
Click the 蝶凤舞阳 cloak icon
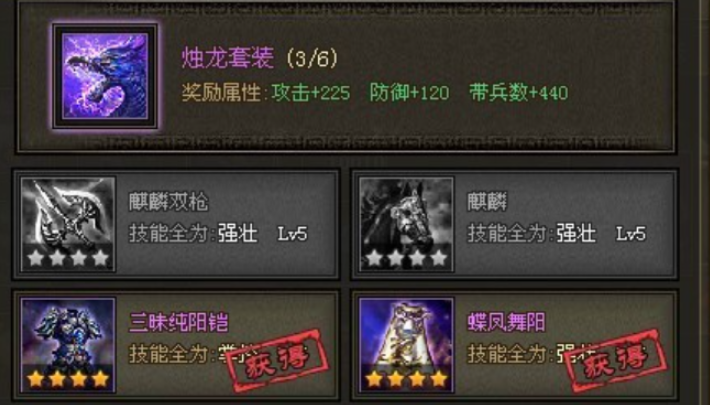(406, 345)
